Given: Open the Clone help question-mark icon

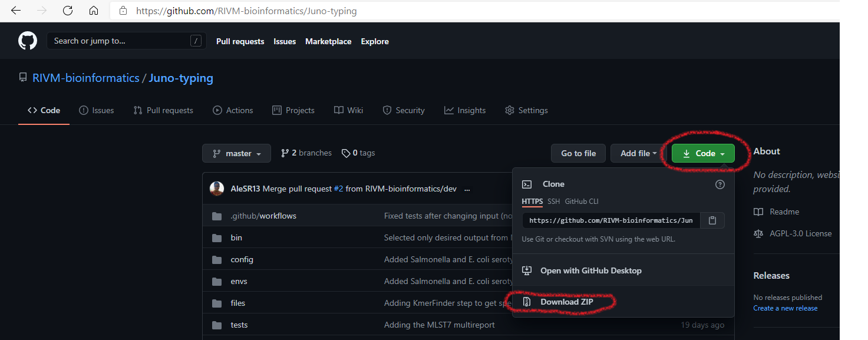Looking at the screenshot, I should coord(720,184).
